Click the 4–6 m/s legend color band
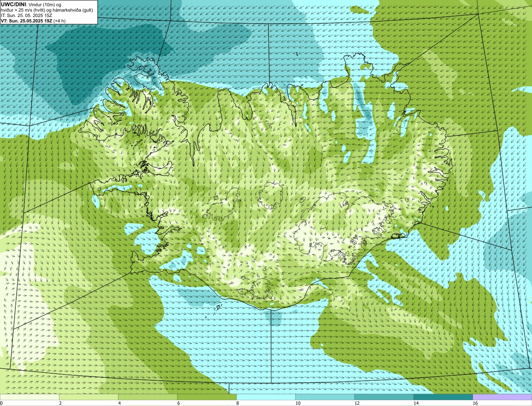 [x=148, y=397]
